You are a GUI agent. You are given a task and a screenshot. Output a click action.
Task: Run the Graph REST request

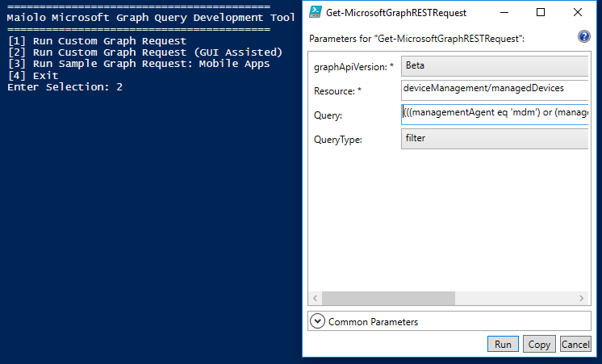pos(503,344)
